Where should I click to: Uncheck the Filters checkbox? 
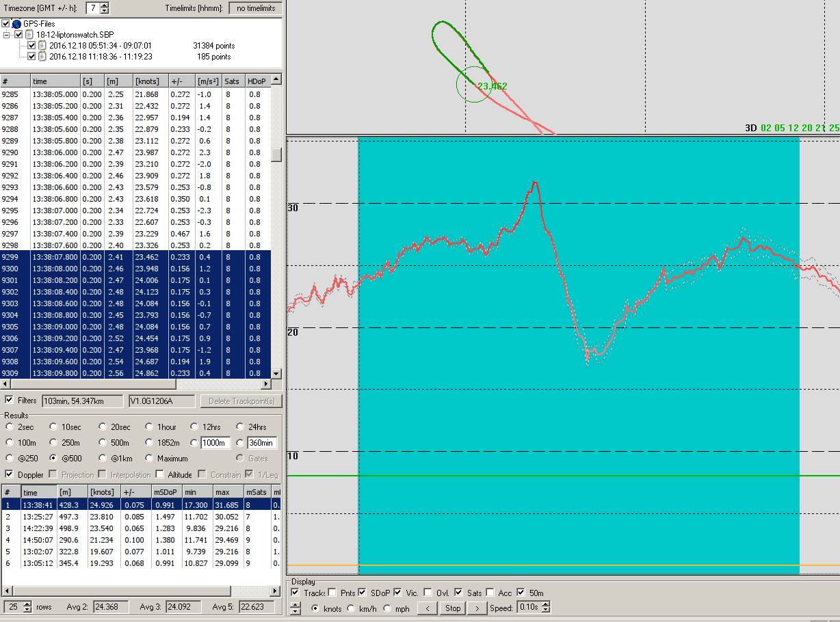[x=9, y=401]
